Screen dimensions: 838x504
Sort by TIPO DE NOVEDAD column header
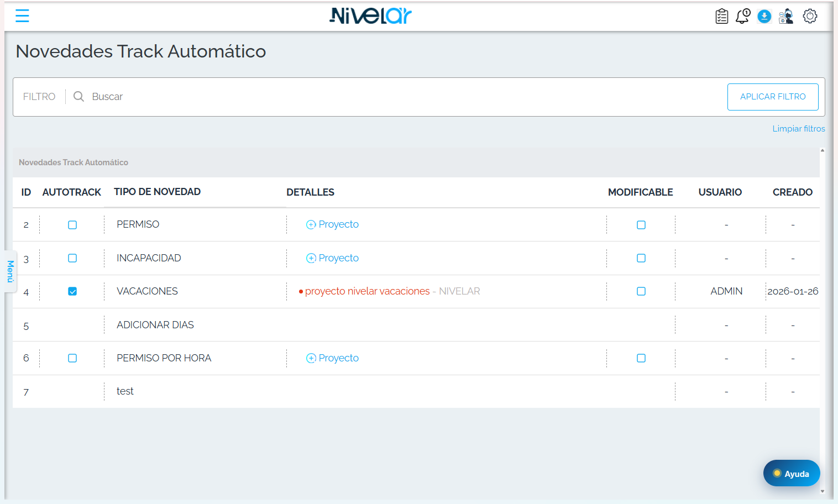158,192
